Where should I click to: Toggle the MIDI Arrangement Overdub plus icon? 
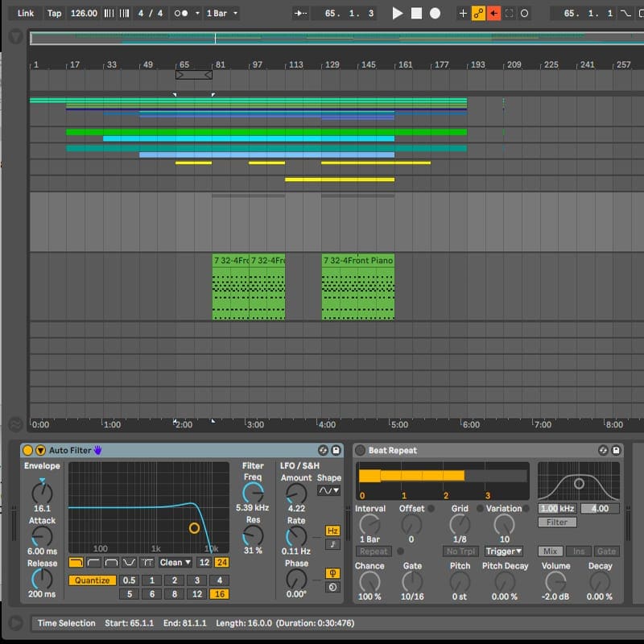point(462,14)
